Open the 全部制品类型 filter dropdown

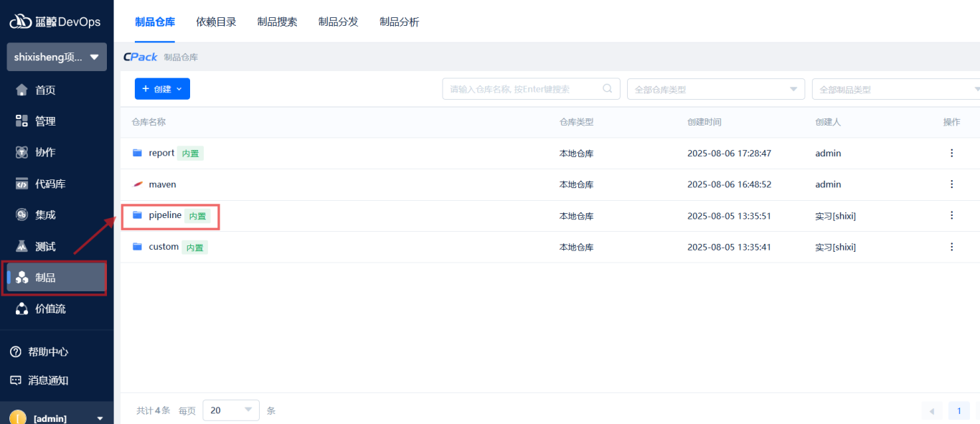(896, 89)
